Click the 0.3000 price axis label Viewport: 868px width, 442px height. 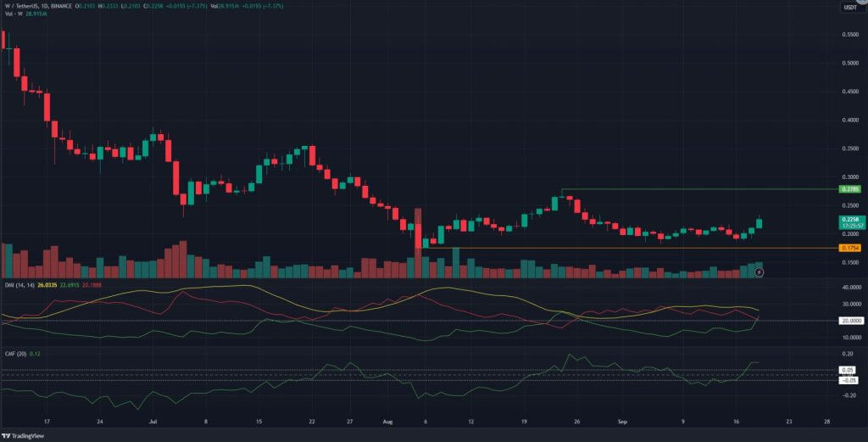pyautogui.click(x=850, y=176)
